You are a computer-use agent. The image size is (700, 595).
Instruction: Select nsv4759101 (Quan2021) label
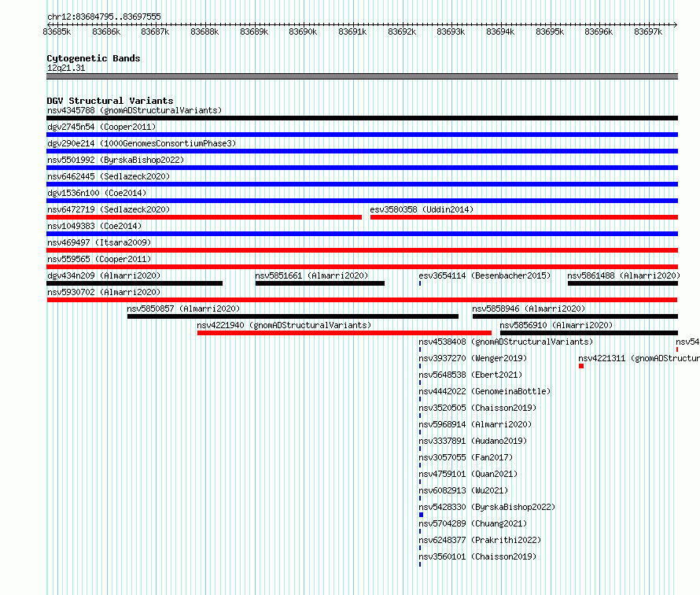click(x=468, y=474)
